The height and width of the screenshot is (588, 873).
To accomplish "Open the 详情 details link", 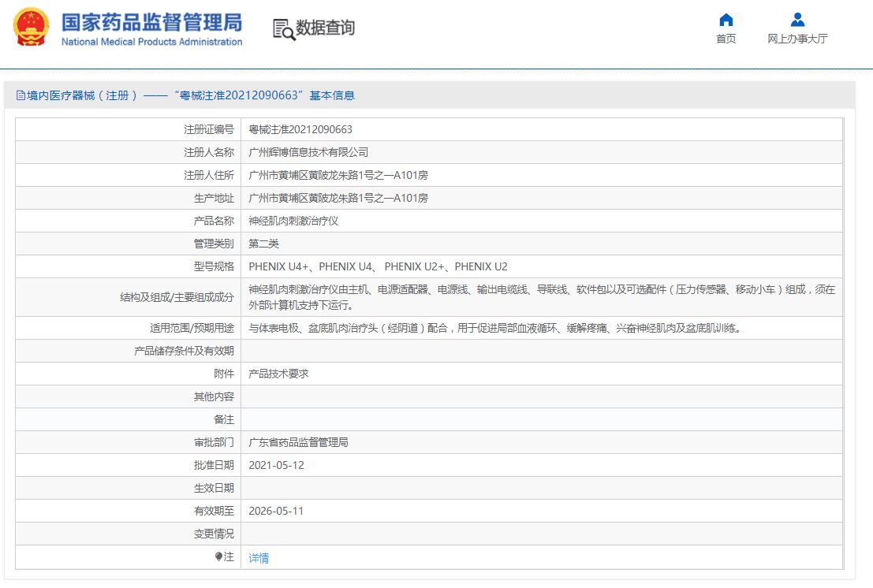I will 258,558.
